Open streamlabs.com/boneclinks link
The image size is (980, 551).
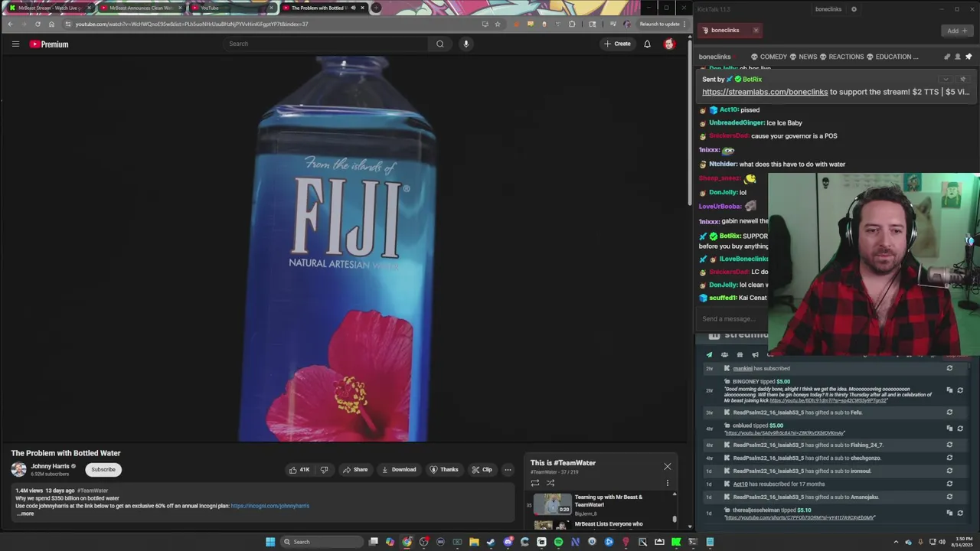pyautogui.click(x=765, y=92)
